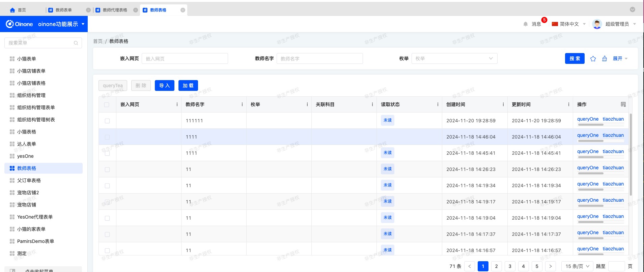644x272 pixels.
Task: Click horizontal scrollbar in 14:19:04 row action cell
Action: [x=590, y=222]
